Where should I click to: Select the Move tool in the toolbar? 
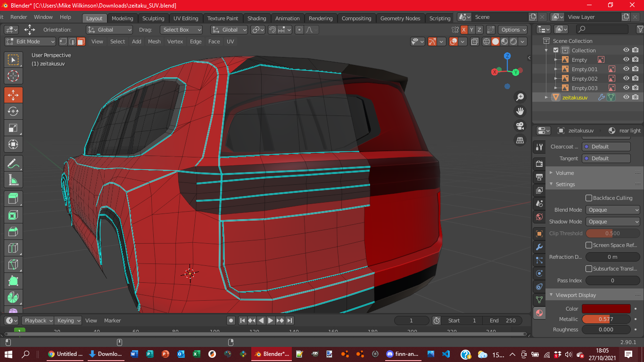point(13,95)
